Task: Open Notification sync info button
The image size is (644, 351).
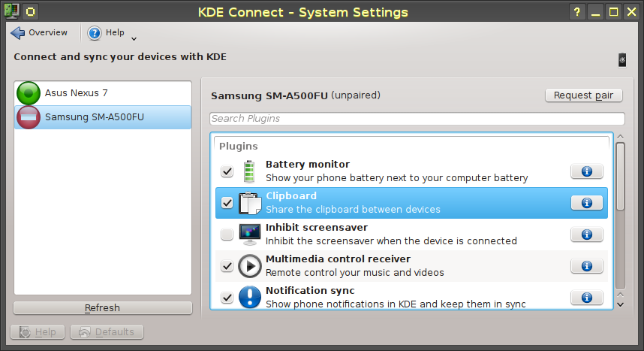Action: (x=587, y=298)
